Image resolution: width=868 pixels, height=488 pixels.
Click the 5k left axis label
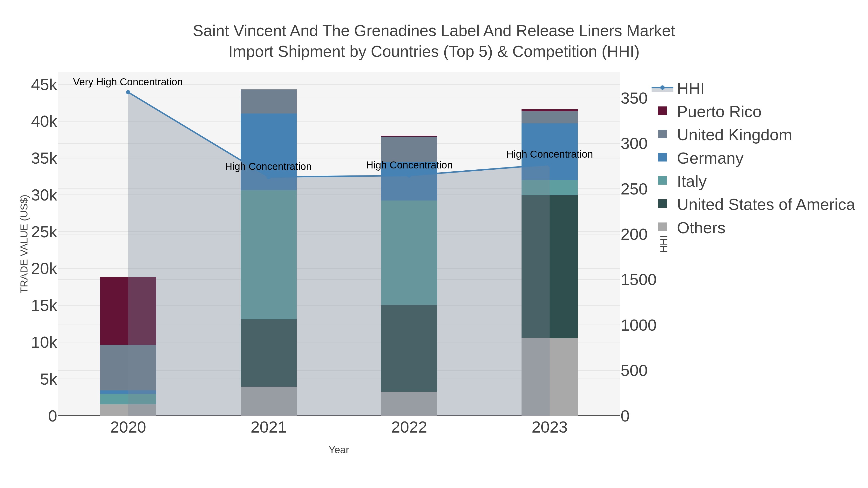(49, 379)
